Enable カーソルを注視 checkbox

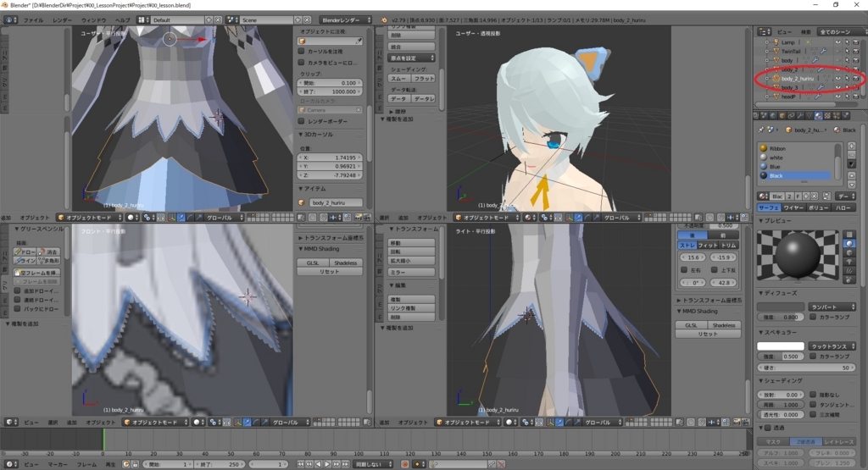[301, 52]
